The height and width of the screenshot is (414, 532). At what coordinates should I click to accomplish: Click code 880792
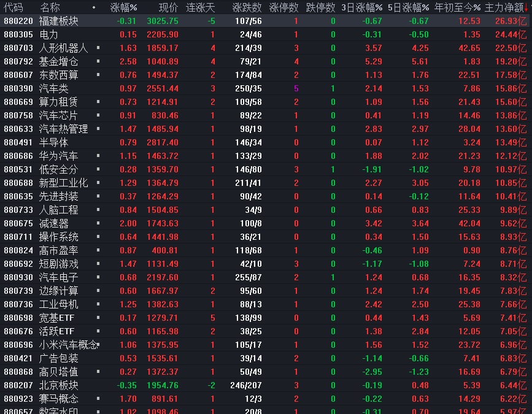click(18, 62)
